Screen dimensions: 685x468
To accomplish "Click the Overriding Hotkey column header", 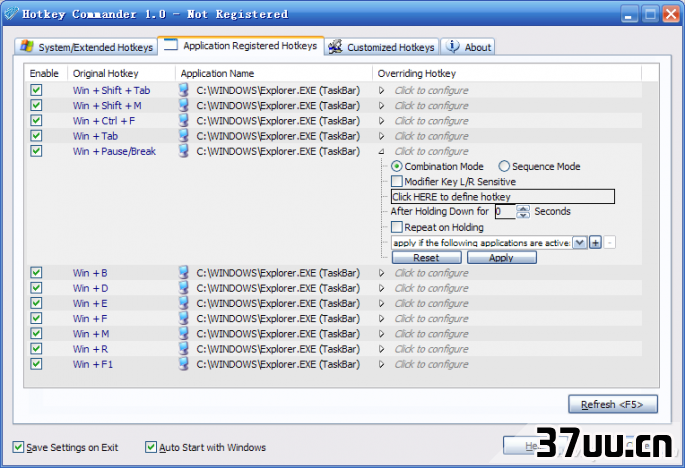I will [507, 73].
